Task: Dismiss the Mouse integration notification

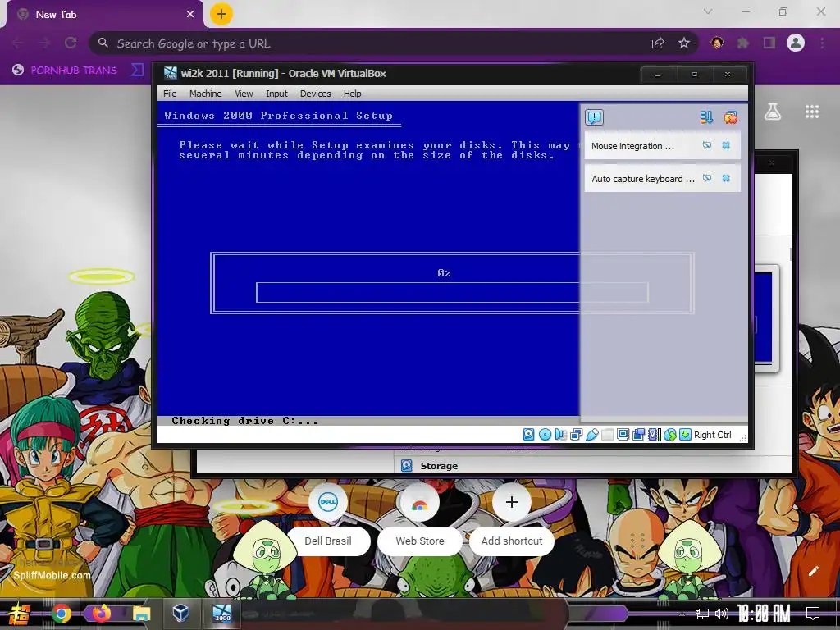Action: (726, 145)
